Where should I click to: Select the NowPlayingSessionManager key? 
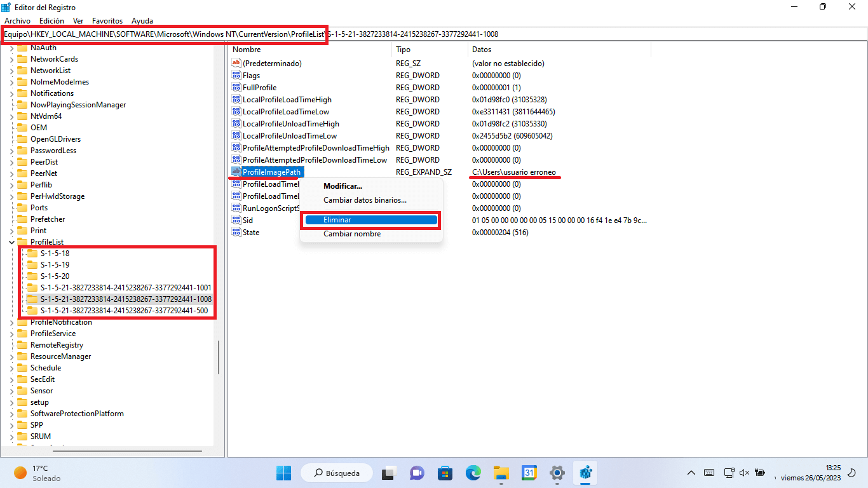click(x=78, y=105)
